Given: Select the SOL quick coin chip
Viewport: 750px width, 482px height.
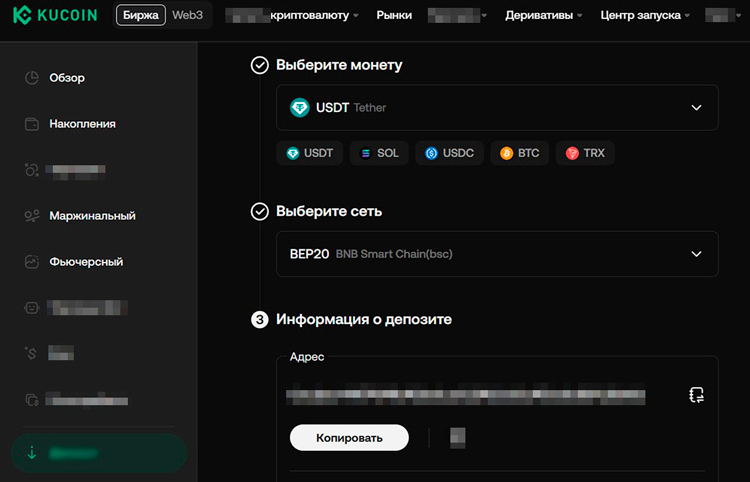Looking at the screenshot, I should pos(379,153).
